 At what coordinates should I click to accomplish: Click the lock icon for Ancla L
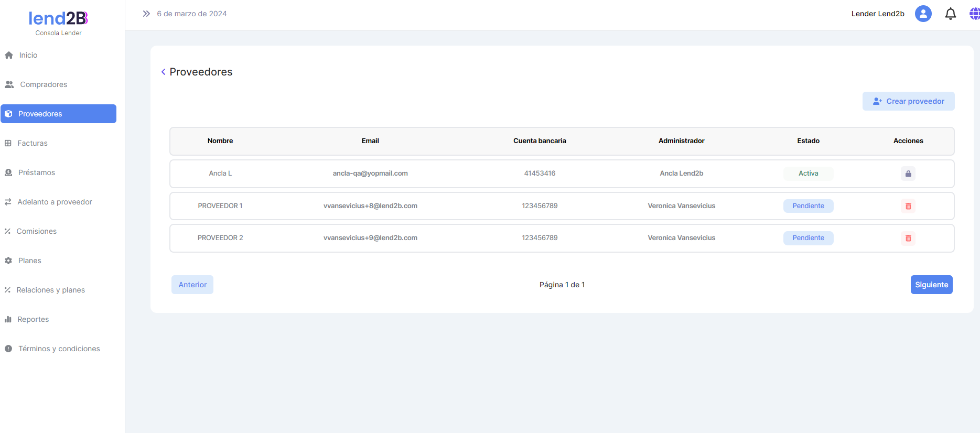pyautogui.click(x=908, y=174)
